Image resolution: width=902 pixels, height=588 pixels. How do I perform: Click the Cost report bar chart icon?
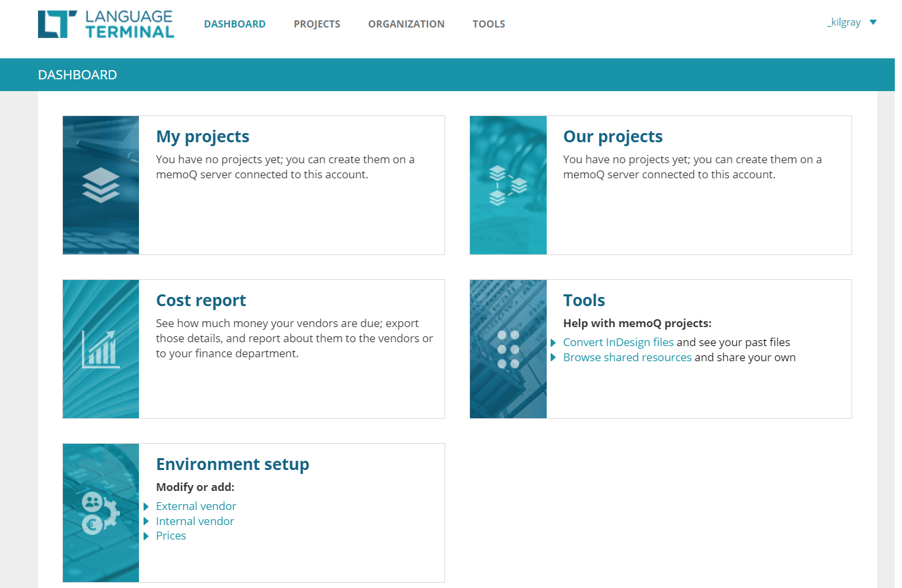pos(101,349)
